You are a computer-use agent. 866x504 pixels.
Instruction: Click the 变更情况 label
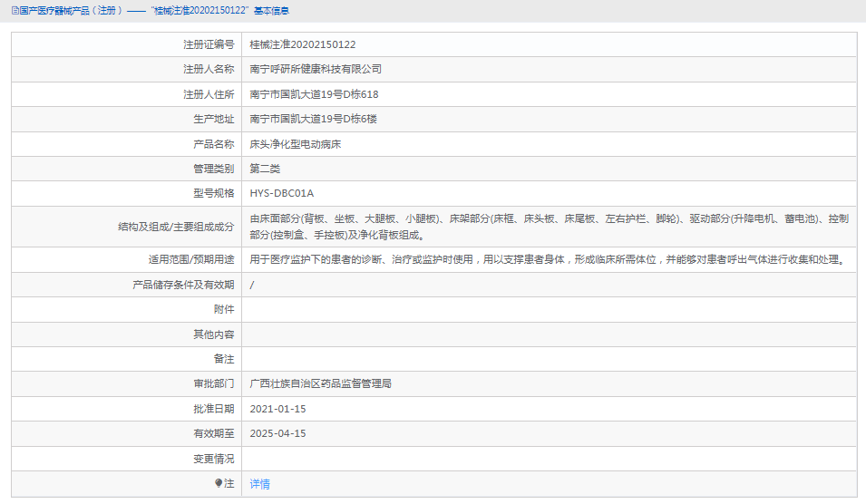click(214, 459)
